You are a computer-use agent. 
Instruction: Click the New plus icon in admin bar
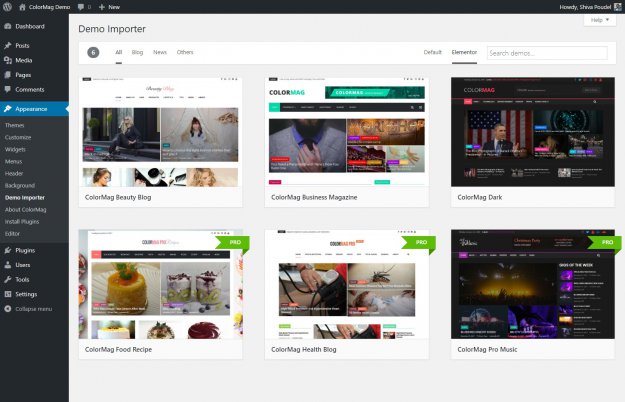[102, 6]
